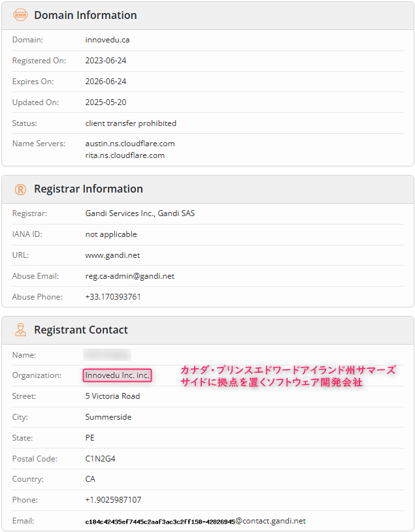Click the IANA ID: label
The height and width of the screenshot is (532, 415).
coord(27,234)
